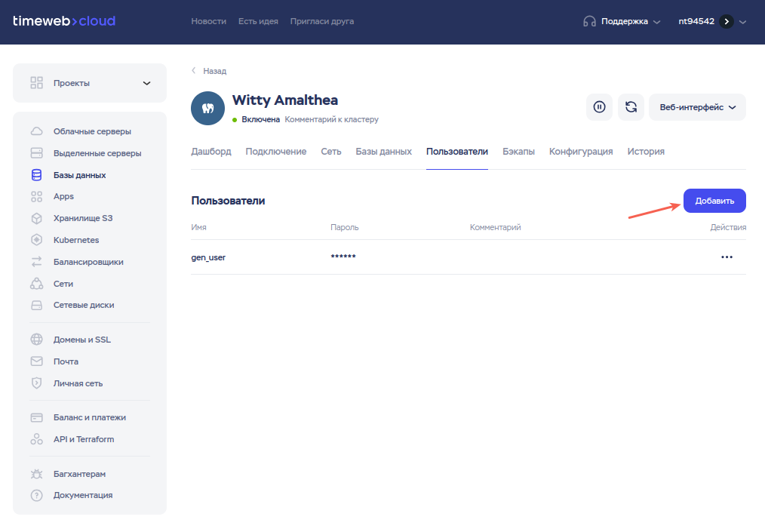Viewport: 765px width, 532px height.
Task: Open the Конфигурация tab
Action: click(581, 152)
